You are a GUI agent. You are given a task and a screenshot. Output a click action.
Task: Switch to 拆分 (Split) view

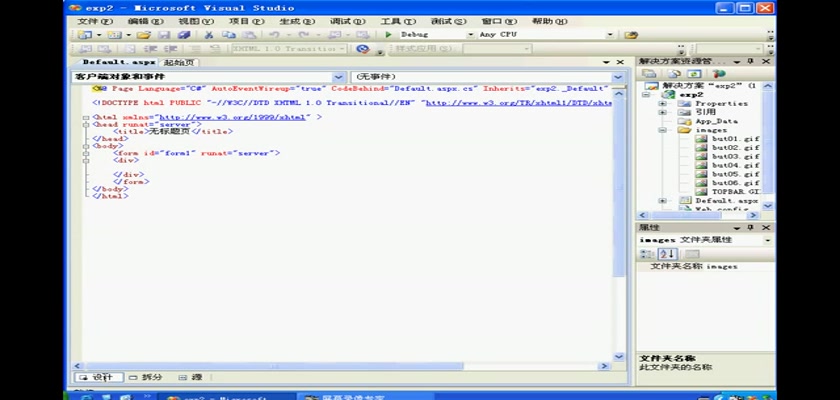[146, 377]
